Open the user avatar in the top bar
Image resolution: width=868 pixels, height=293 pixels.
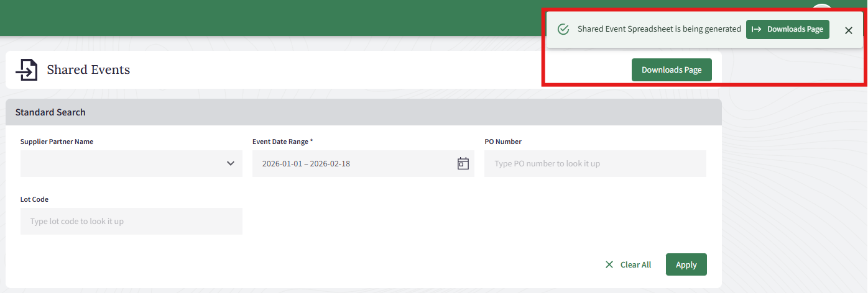(x=822, y=7)
